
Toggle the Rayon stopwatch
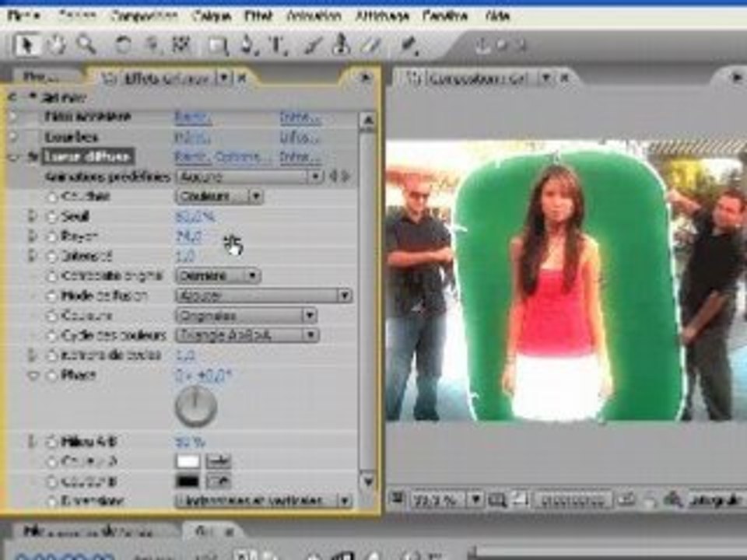[51, 236]
